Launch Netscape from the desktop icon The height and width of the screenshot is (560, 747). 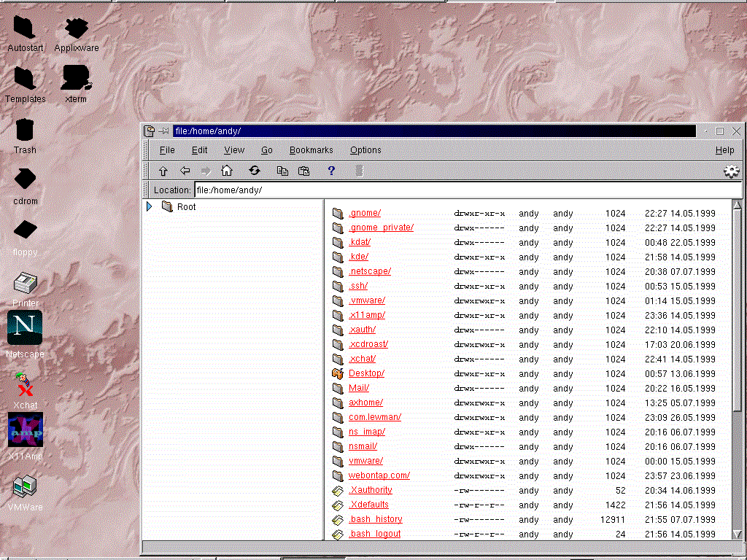(x=25, y=329)
